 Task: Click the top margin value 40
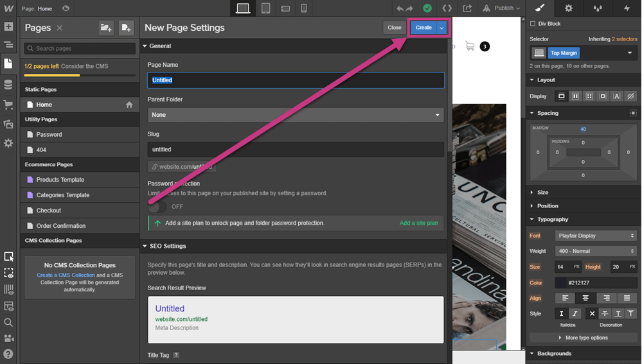583,129
